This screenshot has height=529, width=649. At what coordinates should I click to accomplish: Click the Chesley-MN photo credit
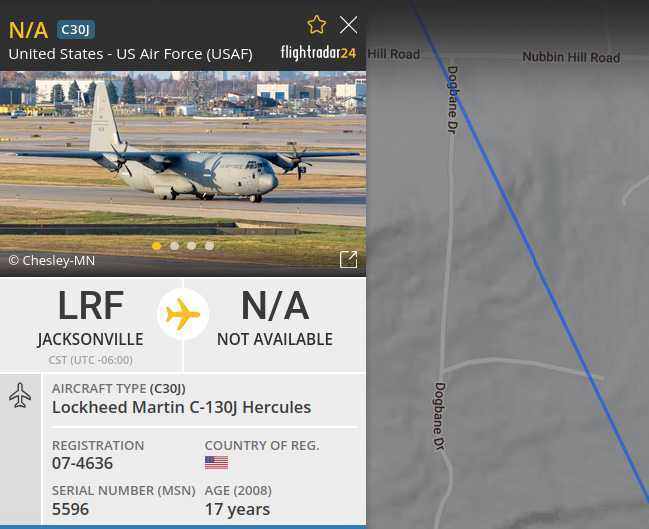(52, 260)
